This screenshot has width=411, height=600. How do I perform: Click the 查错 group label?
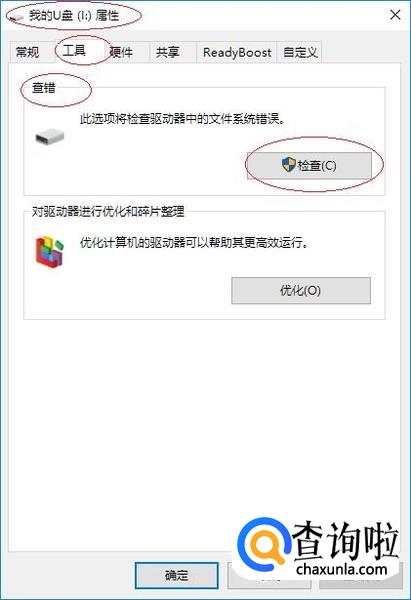coord(44,88)
